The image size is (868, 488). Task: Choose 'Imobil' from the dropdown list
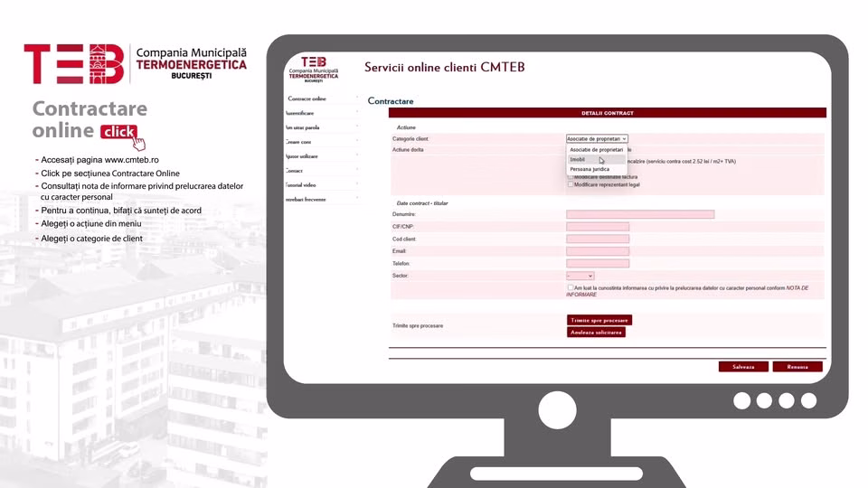coord(596,159)
